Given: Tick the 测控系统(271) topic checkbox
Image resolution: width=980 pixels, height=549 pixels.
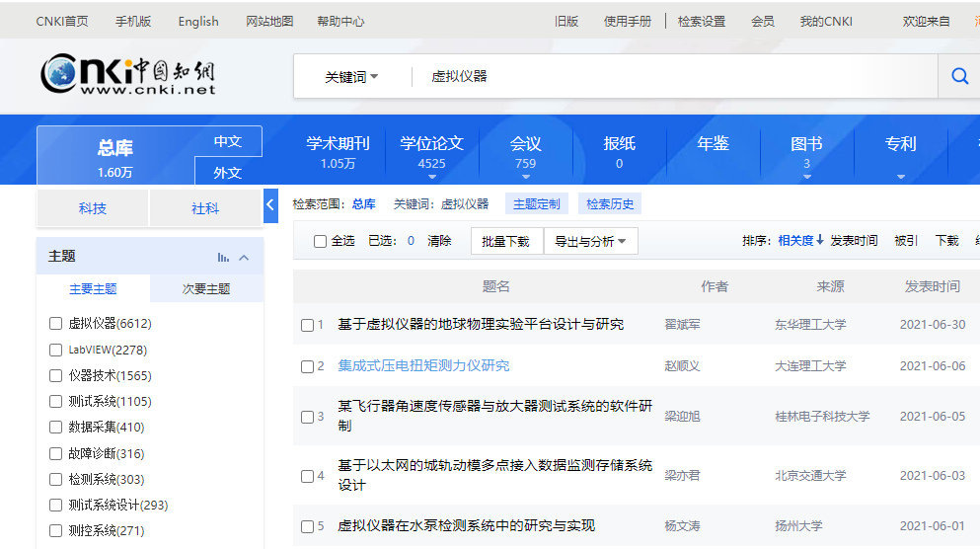Looking at the screenshot, I should tap(55, 531).
